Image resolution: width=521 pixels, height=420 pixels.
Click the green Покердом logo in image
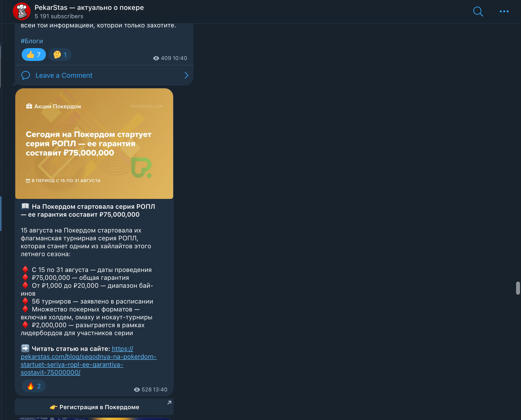click(141, 168)
